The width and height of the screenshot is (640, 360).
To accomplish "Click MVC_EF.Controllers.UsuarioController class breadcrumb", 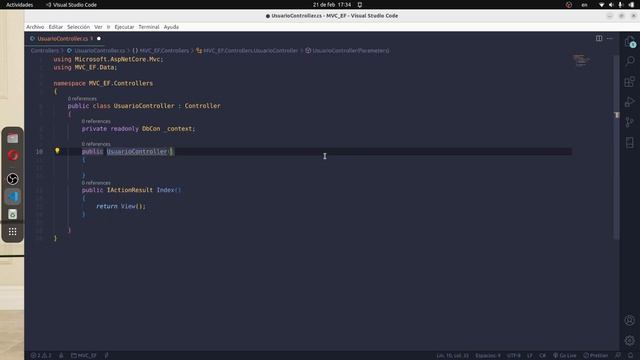I will (247, 51).
